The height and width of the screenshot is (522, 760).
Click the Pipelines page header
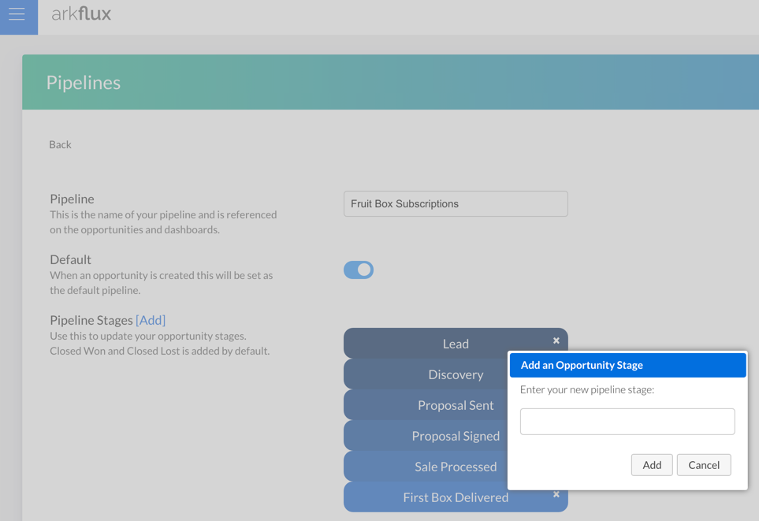(83, 83)
